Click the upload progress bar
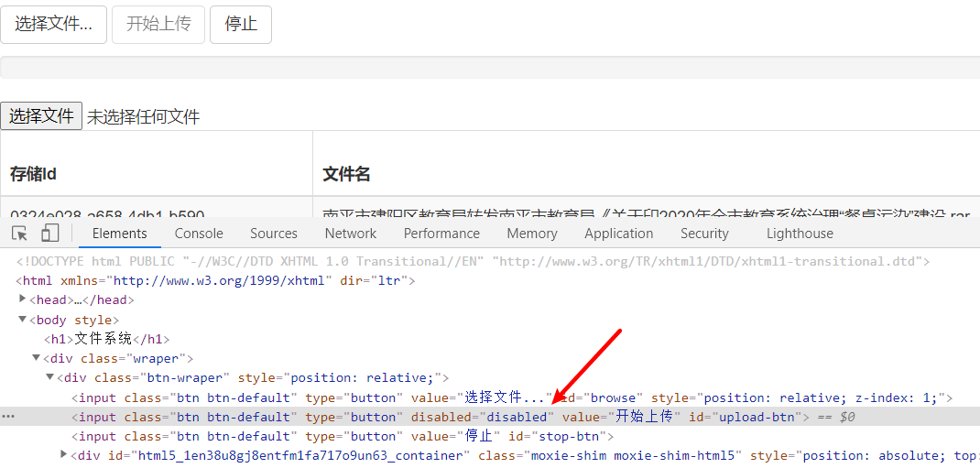The width and height of the screenshot is (980, 468). (490, 68)
